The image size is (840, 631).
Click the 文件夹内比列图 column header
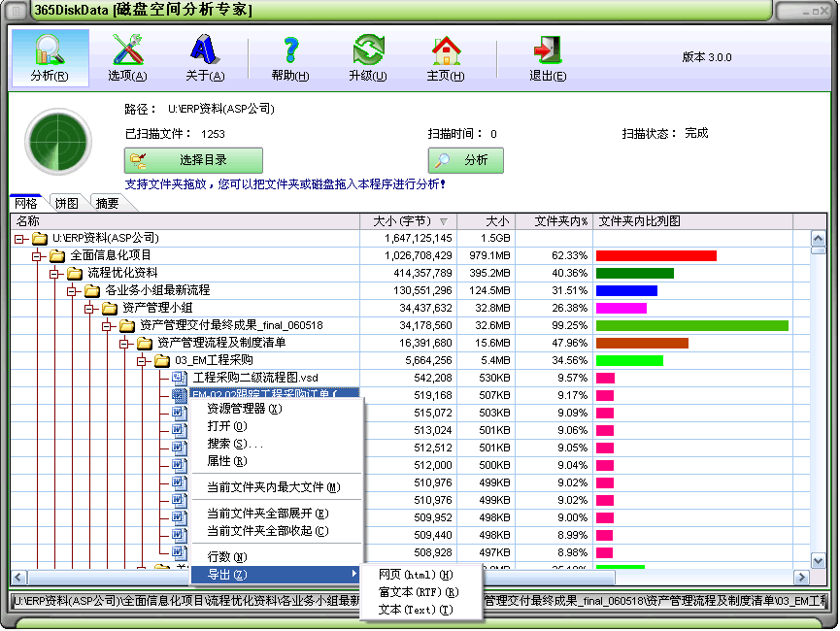pyautogui.click(x=692, y=221)
